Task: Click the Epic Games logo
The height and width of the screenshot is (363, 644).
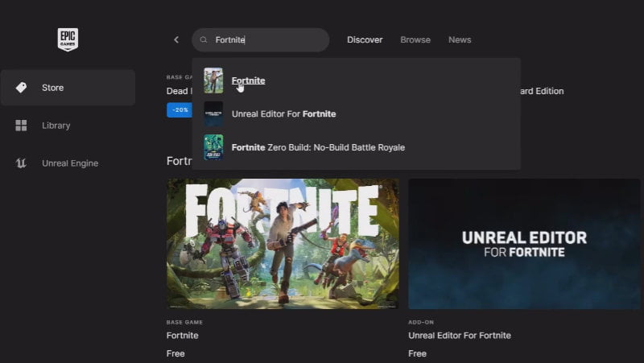Action: [68, 39]
